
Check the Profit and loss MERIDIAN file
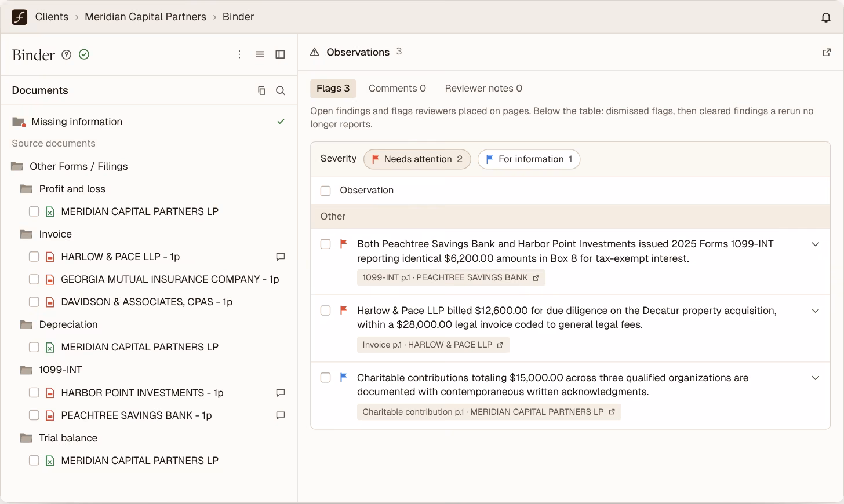pyautogui.click(x=34, y=211)
